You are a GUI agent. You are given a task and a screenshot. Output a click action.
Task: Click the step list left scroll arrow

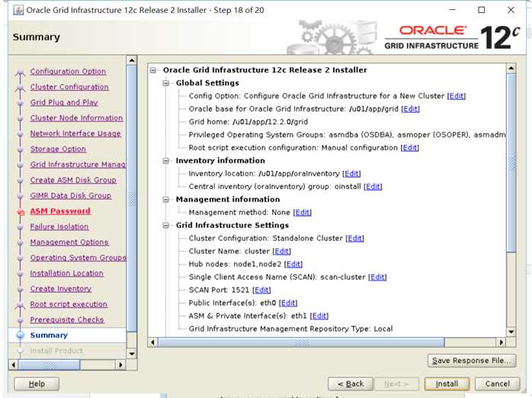(x=13, y=365)
